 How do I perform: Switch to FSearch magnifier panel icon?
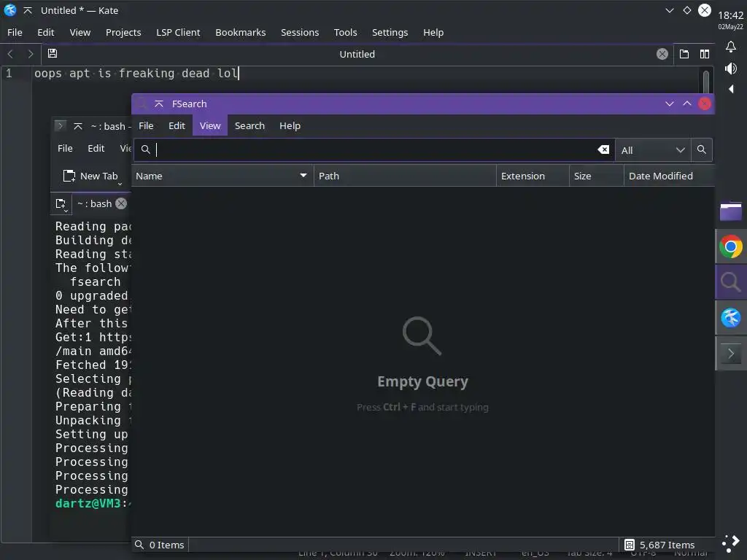click(731, 282)
